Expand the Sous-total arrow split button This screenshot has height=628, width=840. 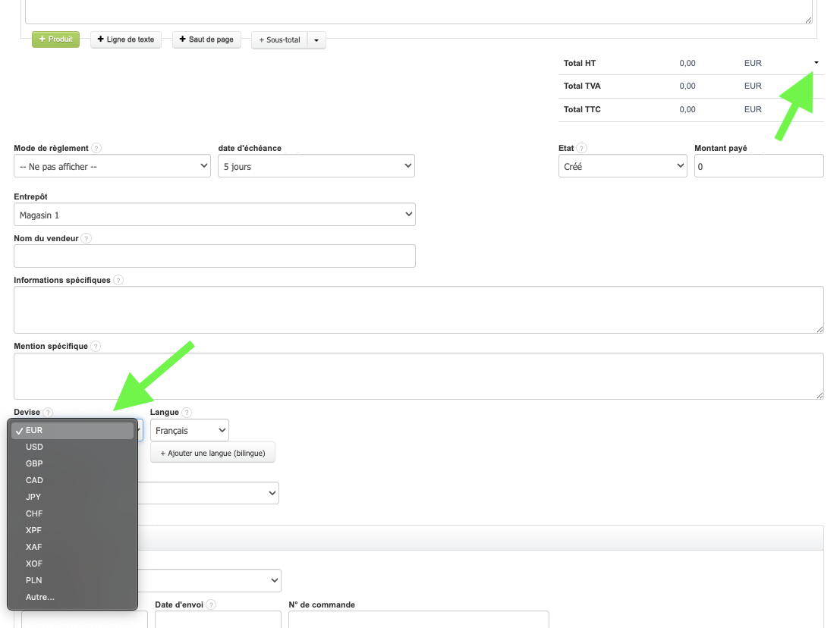pos(316,40)
